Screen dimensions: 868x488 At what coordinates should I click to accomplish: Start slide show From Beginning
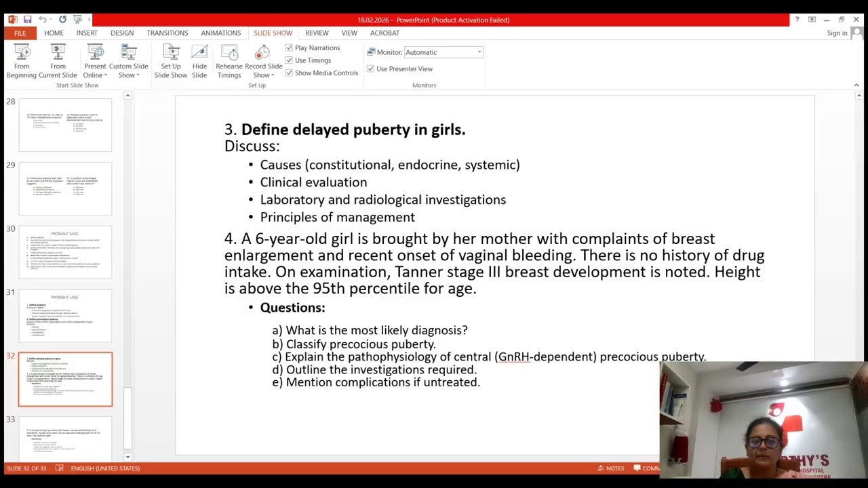pyautogui.click(x=22, y=61)
